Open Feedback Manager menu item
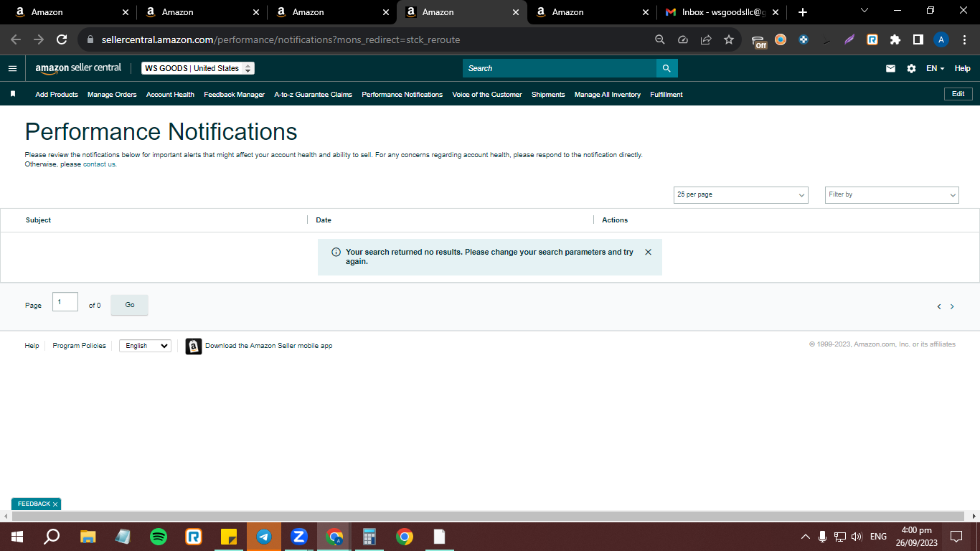This screenshot has height=551, width=980. pyautogui.click(x=234, y=95)
